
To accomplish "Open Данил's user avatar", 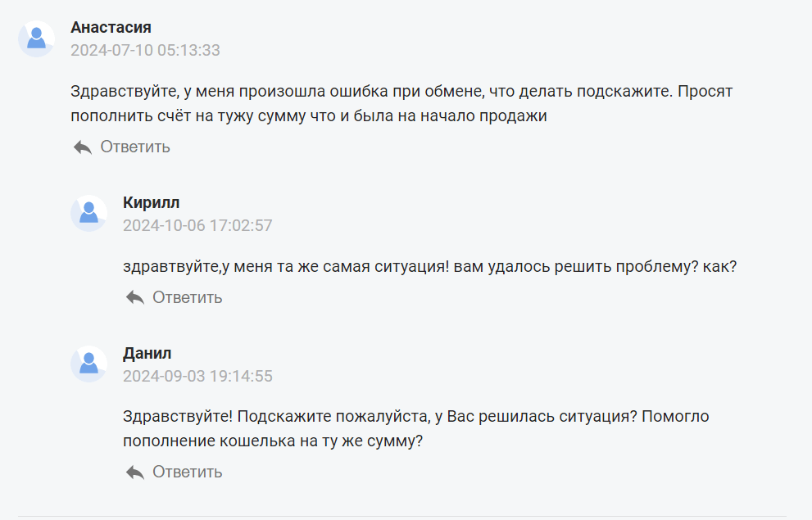I will click(x=88, y=364).
